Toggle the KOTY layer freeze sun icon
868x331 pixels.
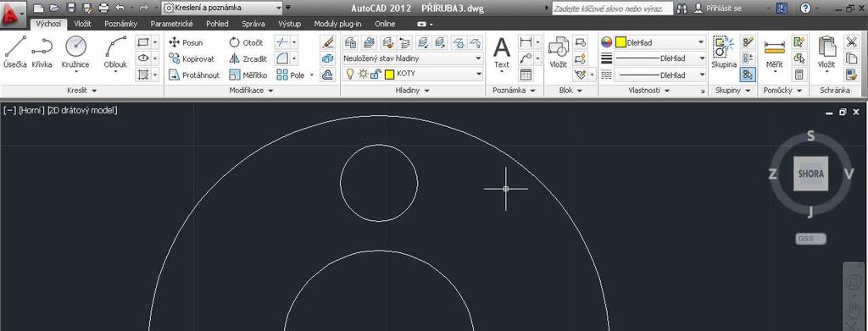click(363, 74)
